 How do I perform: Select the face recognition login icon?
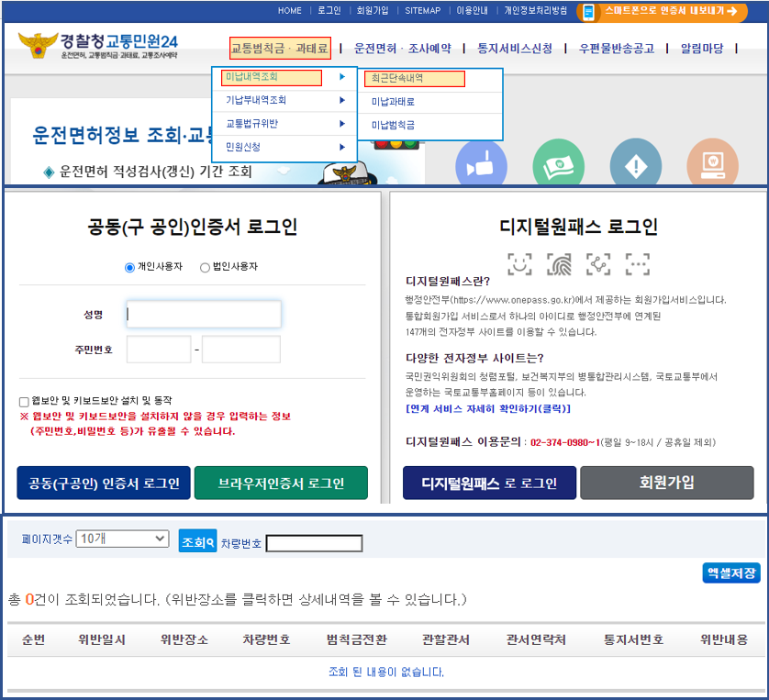[x=519, y=264]
